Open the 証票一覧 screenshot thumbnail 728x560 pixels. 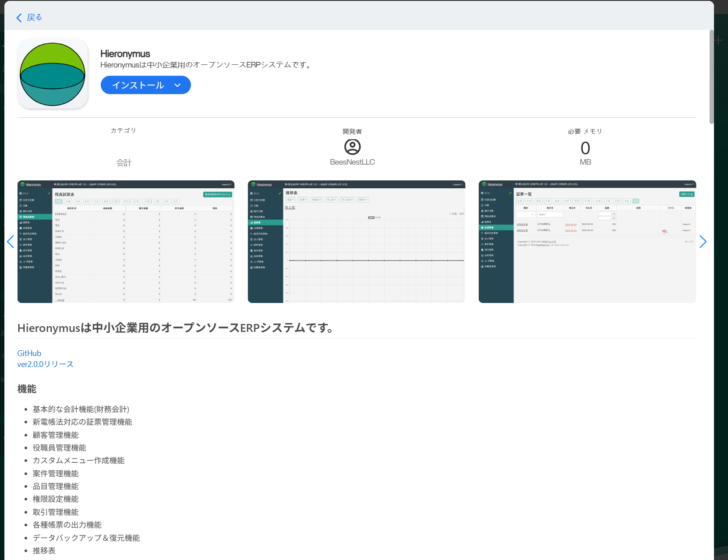pyautogui.click(x=587, y=242)
